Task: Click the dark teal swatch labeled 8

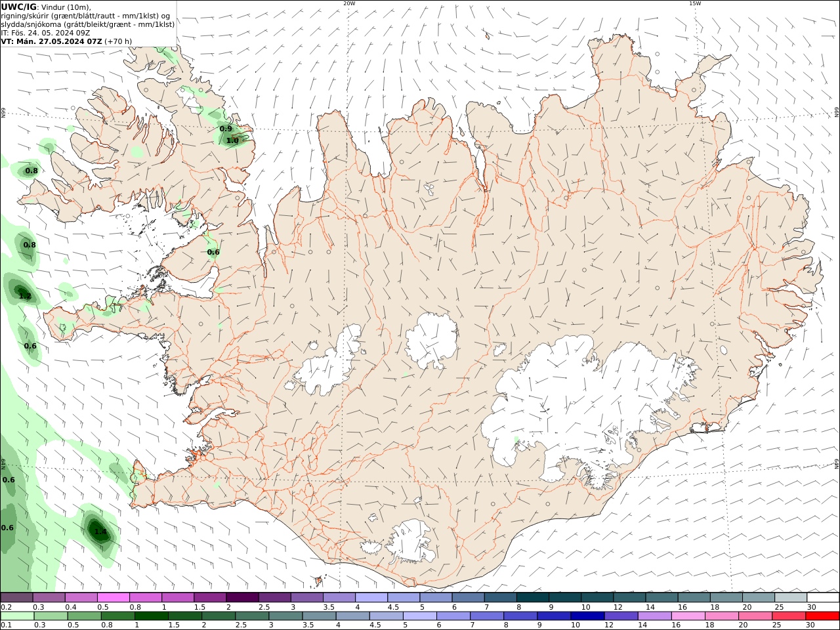Action: pos(532,597)
